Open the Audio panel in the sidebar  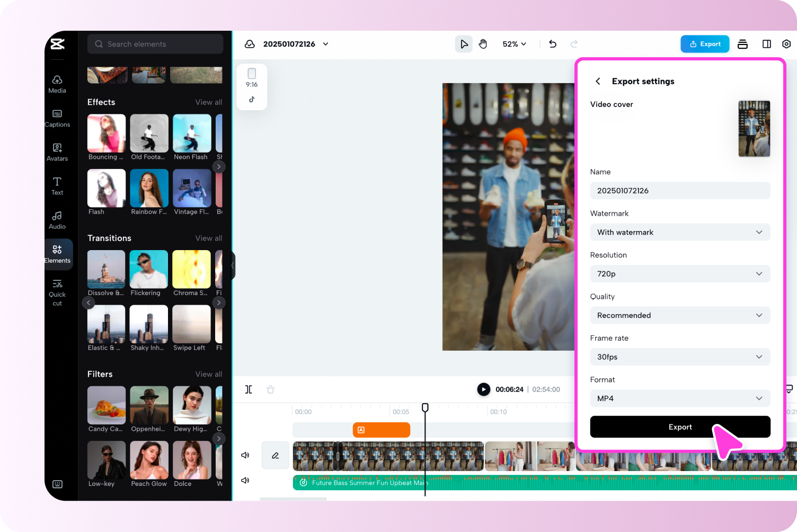[x=57, y=219]
